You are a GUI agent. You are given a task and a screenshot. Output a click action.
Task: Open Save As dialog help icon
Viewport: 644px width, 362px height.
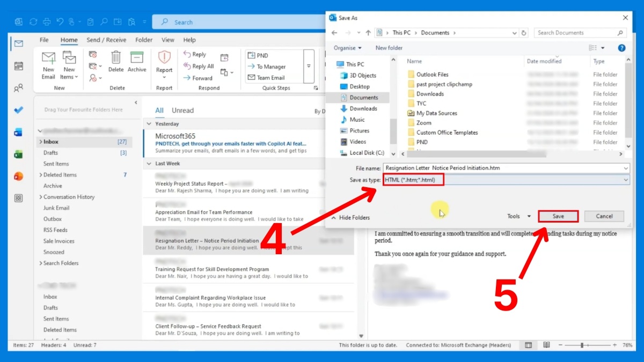point(621,48)
